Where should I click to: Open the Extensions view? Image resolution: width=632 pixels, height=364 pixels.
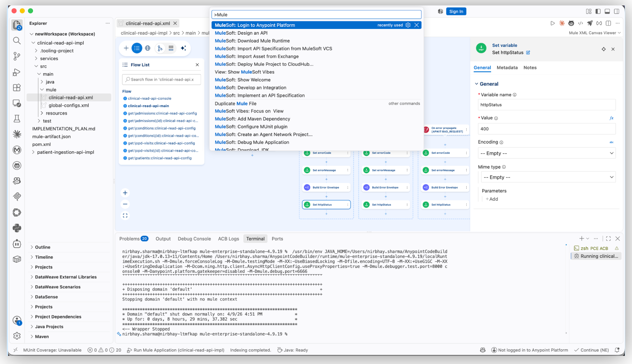[17, 87]
